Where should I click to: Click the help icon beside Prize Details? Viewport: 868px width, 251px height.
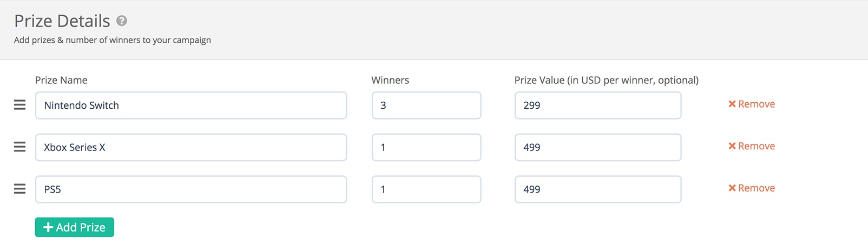pos(122,21)
